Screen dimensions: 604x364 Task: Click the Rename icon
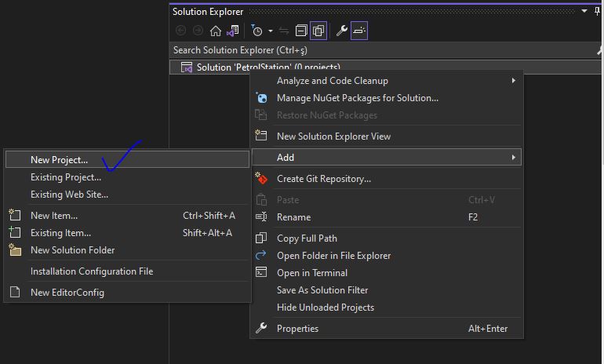tap(261, 217)
